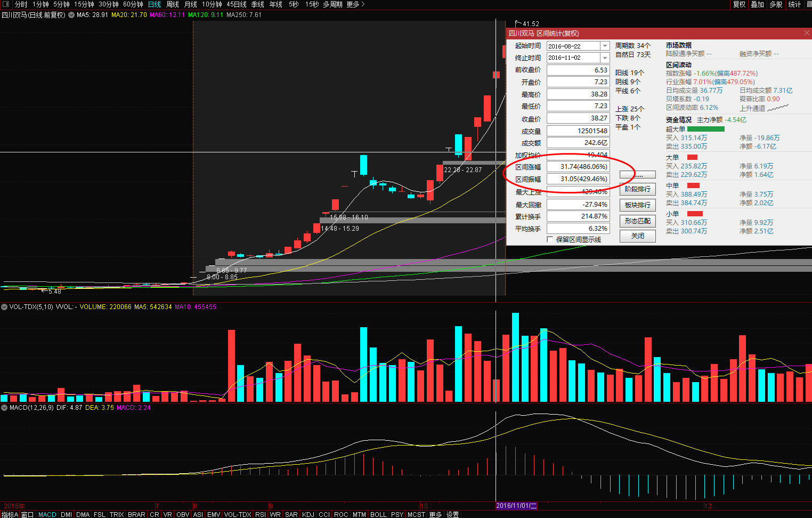The image size is (812, 518).
Task: Click the 指标A button at the bottom left
Action: 10,514
